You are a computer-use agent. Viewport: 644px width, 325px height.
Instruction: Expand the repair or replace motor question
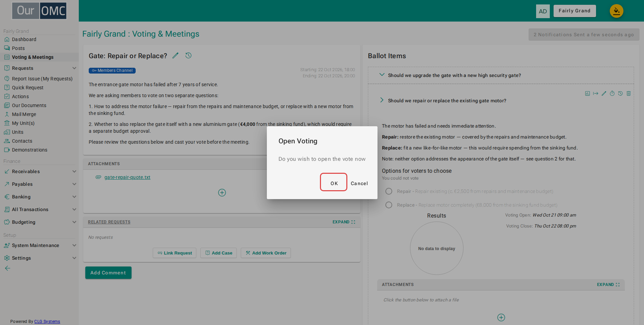pos(382,100)
